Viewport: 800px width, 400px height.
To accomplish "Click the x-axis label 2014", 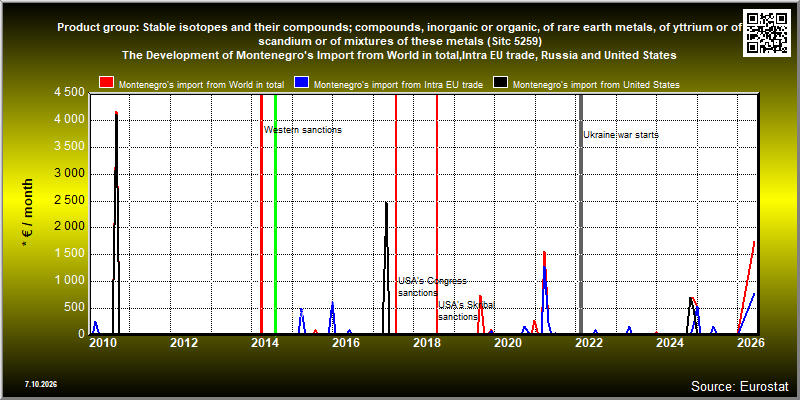I will [x=265, y=343].
